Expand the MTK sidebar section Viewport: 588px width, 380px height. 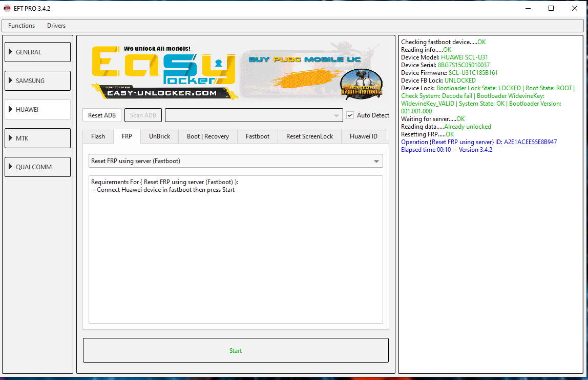click(37, 138)
